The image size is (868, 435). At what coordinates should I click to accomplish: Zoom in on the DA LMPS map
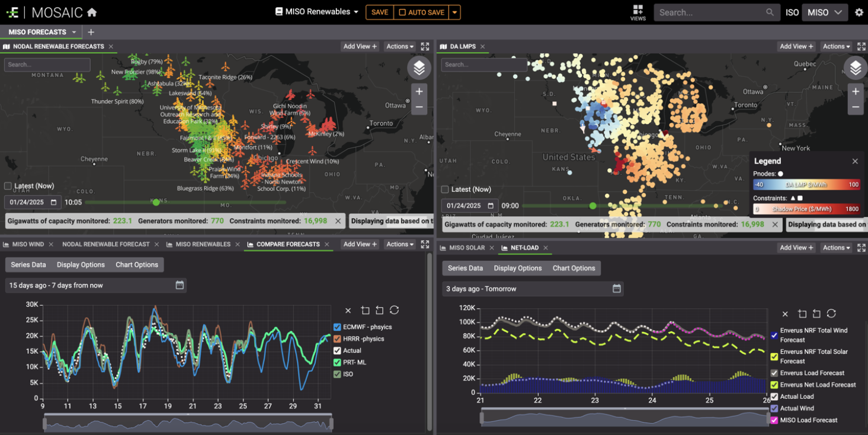[x=855, y=91]
